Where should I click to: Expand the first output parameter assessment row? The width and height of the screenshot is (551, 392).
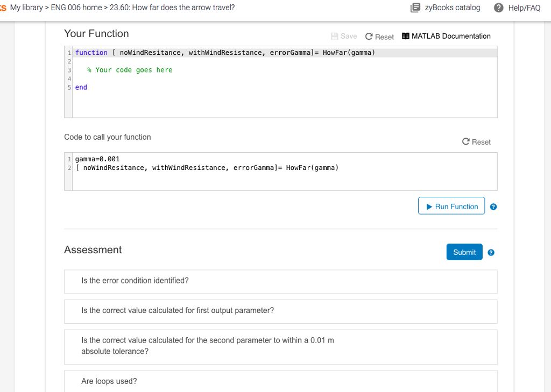(280, 311)
